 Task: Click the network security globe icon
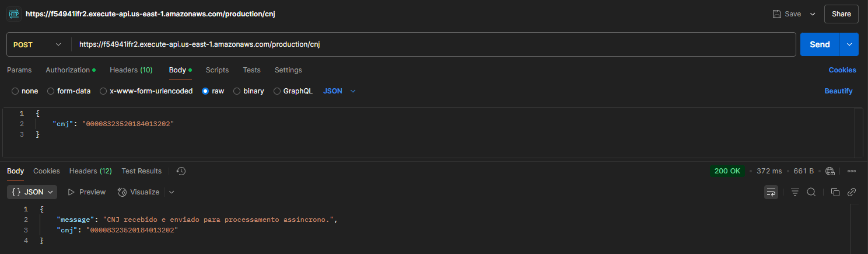830,171
